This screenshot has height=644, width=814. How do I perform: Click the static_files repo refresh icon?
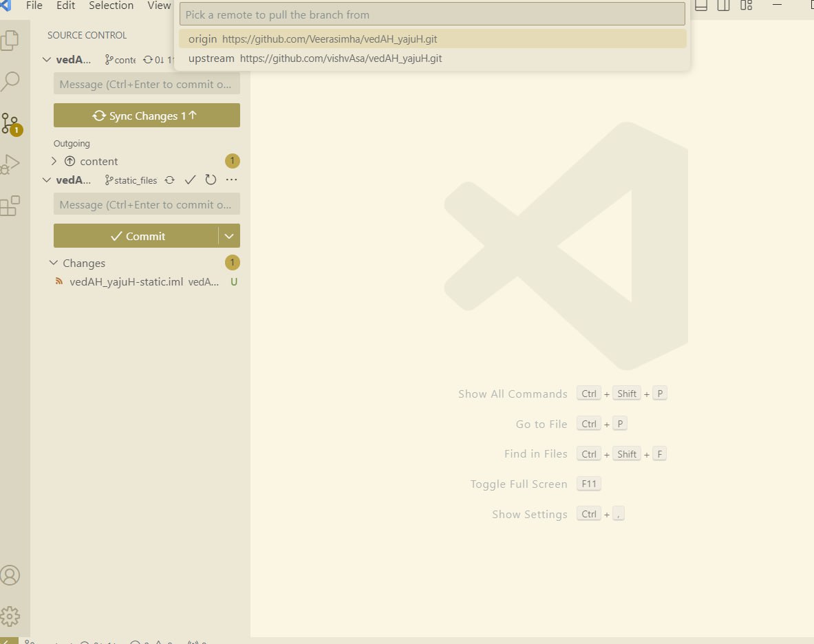click(x=211, y=180)
